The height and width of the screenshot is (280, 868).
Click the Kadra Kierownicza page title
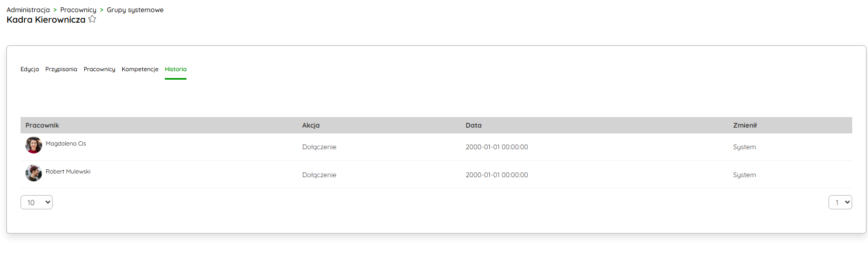point(46,20)
